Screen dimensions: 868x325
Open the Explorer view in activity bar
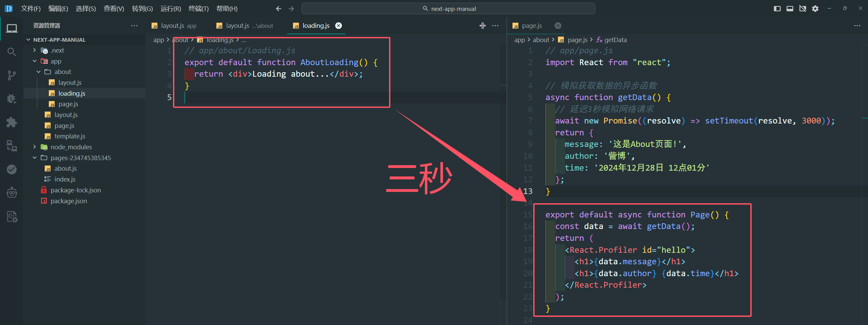pyautogui.click(x=12, y=28)
